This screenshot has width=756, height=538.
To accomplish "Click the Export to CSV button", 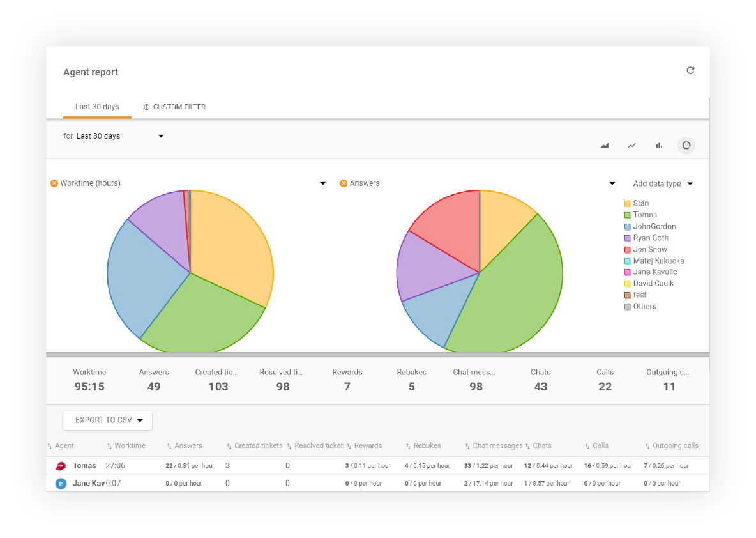I will (107, 420).
